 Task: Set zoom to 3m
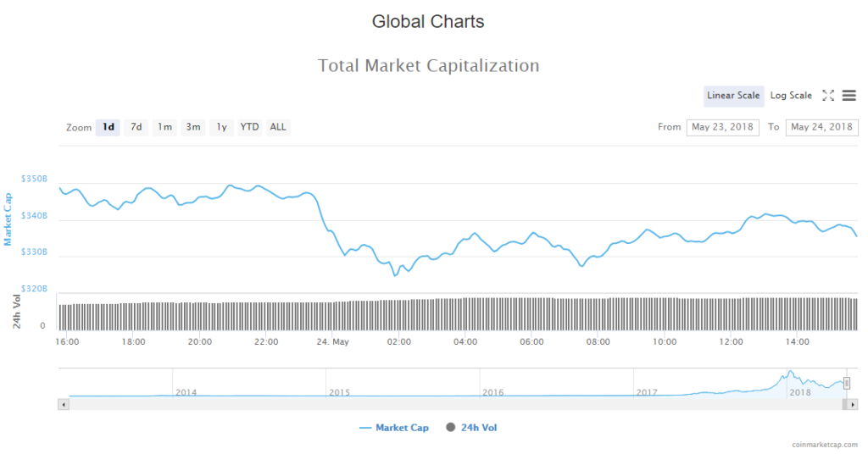193,127
